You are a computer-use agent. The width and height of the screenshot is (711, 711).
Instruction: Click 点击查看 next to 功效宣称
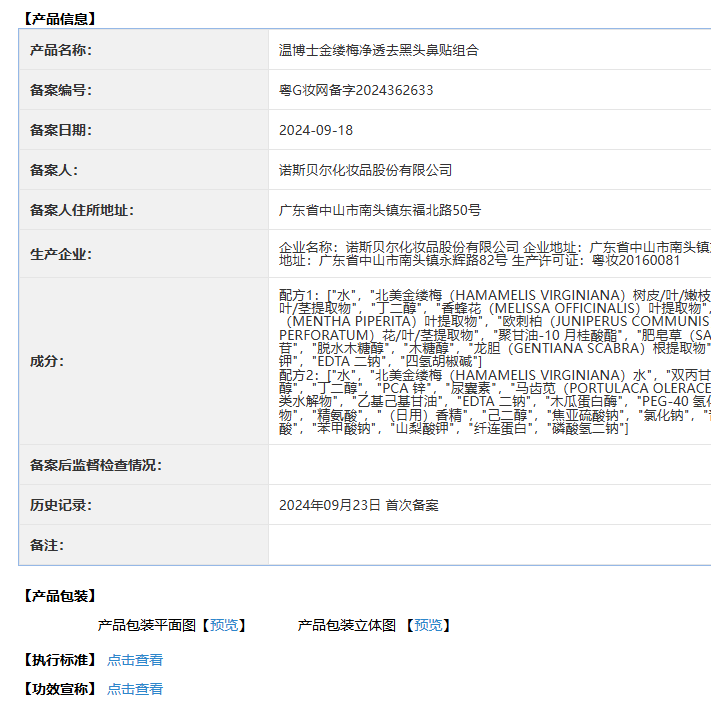[135, 689]
